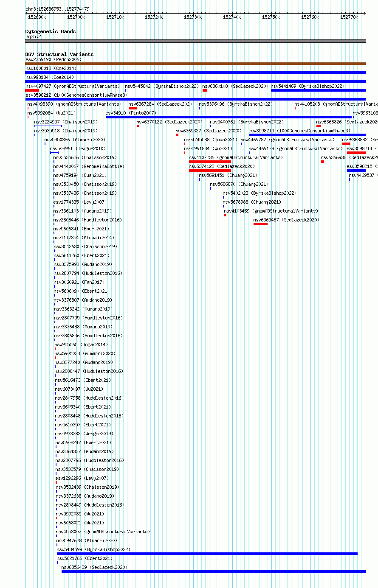Viewport: 378px width, 588px height.
Task: Open the nsv6369327 (Sedlazeck2020) label
Action: [x=209, y=131]
